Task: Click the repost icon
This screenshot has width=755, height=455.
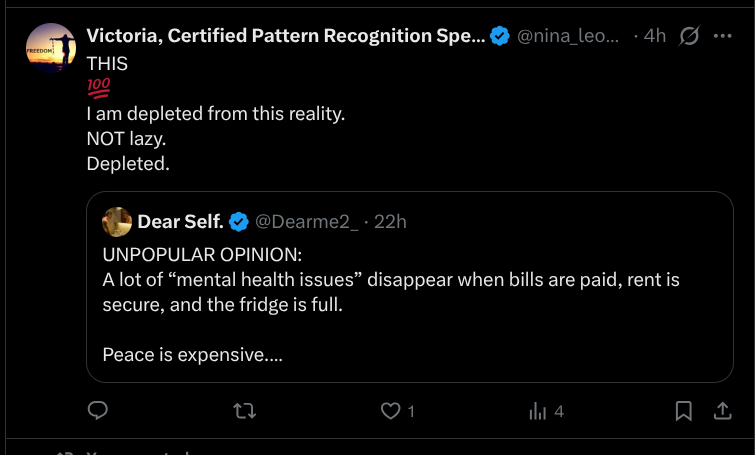Action: 244,410
